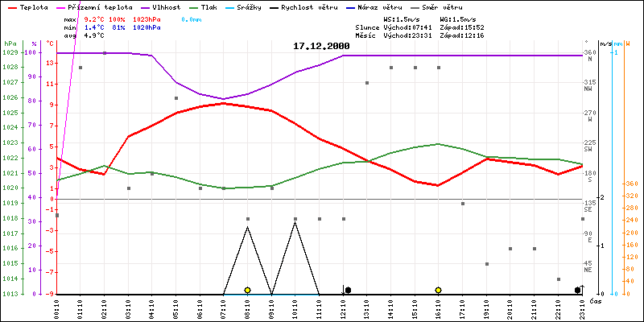Toggle the Vlhkost legend entry

pos(161,6)
